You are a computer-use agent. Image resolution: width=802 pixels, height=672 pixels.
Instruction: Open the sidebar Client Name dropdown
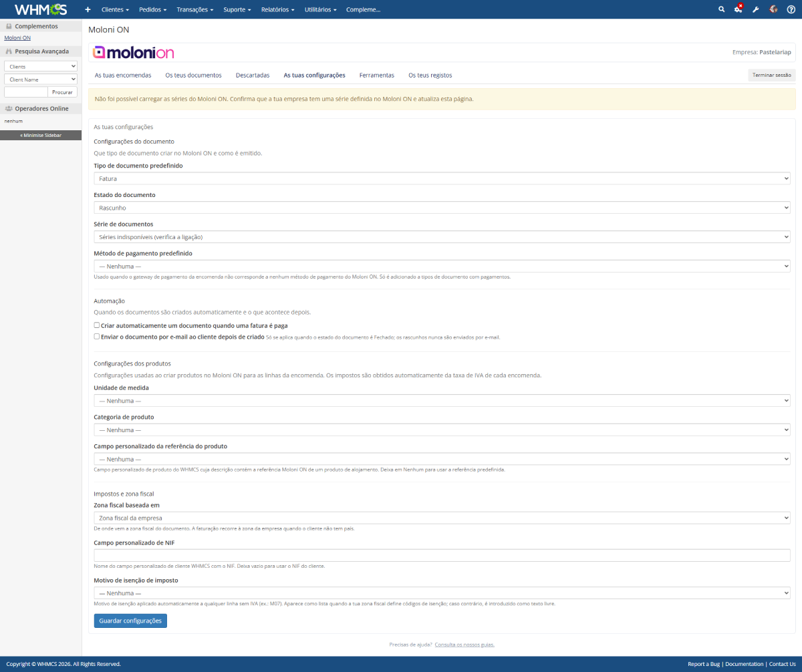click(41, 79)
